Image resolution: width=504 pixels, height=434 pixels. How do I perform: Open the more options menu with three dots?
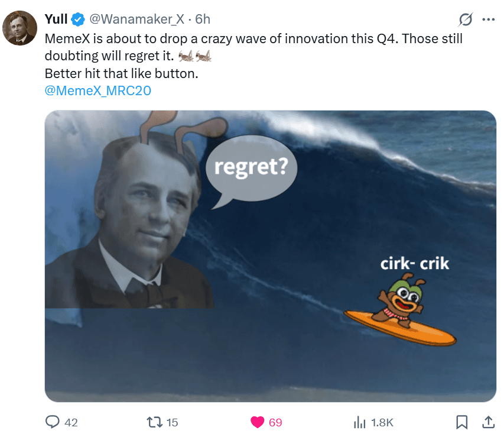point(489,19)
